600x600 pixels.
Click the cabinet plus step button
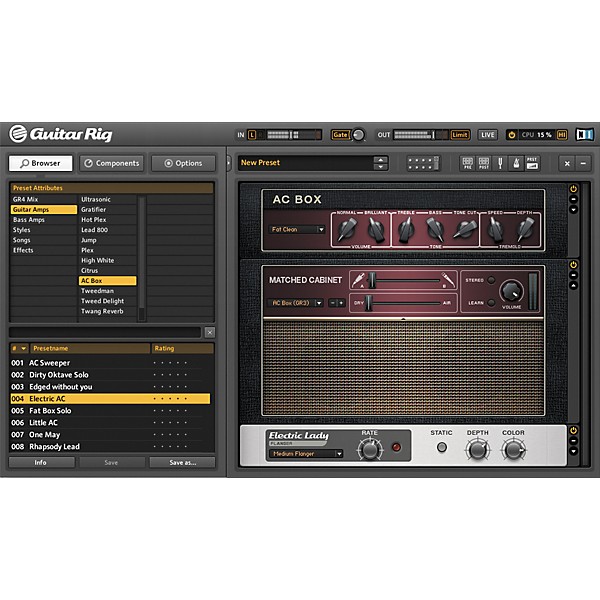point(341,303)
